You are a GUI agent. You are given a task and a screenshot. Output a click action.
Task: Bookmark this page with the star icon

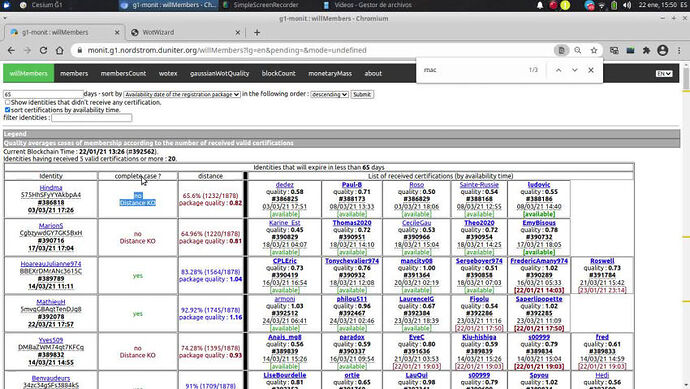click(594, 51)
